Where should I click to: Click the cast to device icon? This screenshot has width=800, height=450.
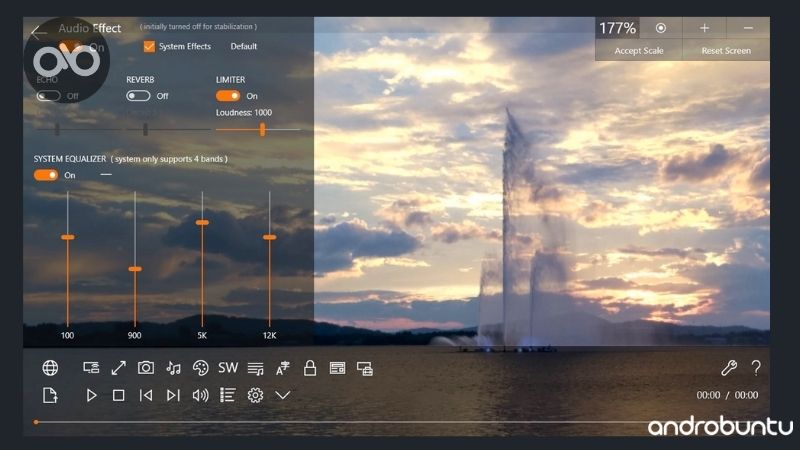(91, 368)
